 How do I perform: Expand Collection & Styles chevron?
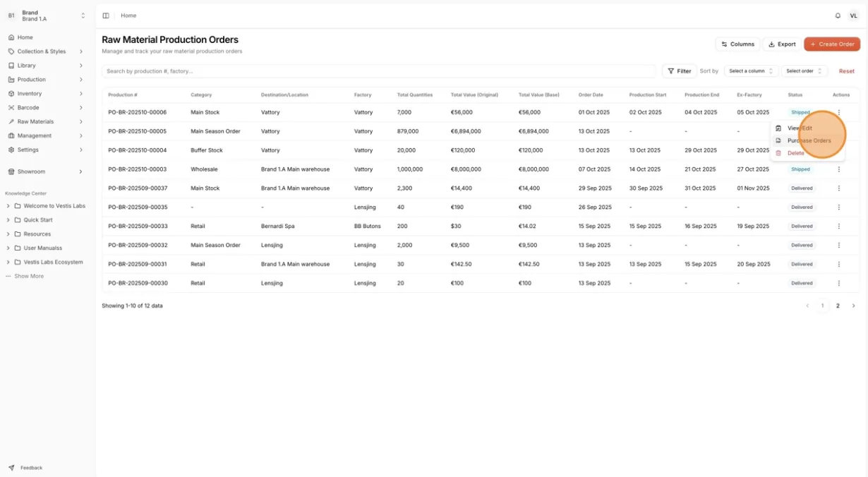[x=81, y=52]
